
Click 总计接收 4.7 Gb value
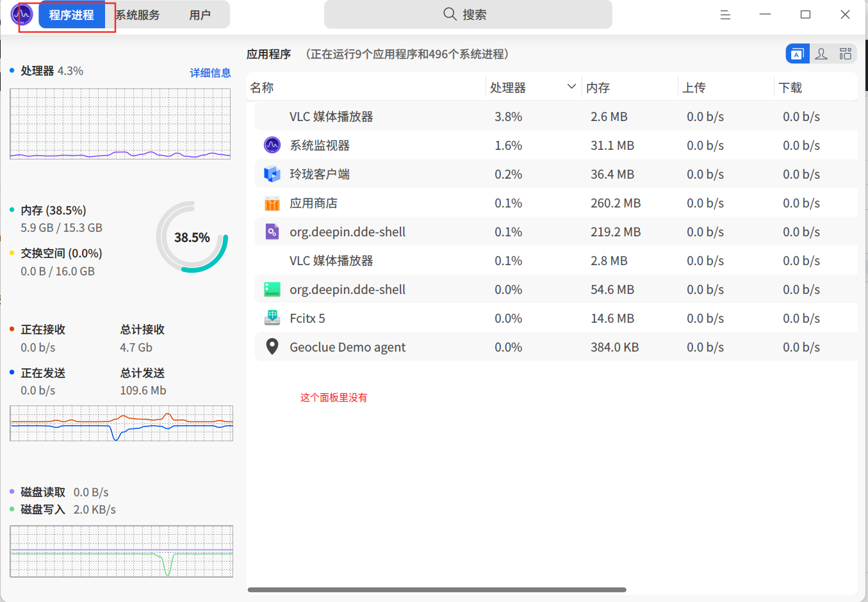pyautogui.click(x=136, y=347)
